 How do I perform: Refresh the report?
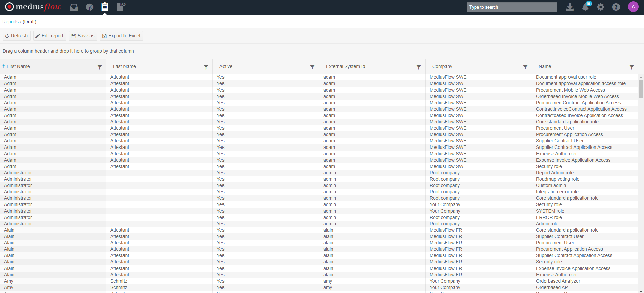16,36
